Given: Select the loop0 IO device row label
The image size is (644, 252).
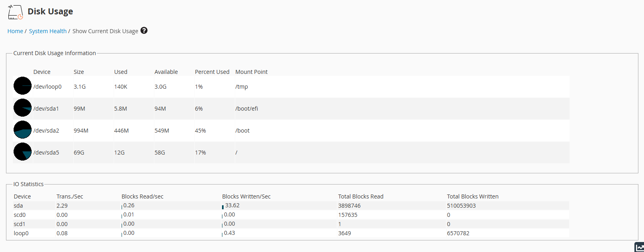Looking at the screenshot, I should pyautogui.click(x=21, y=233).
